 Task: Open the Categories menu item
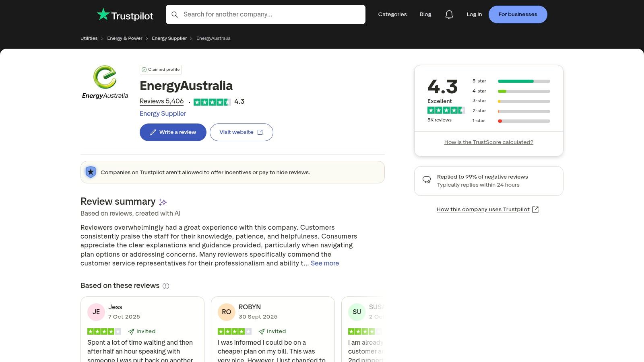(392, 14)
